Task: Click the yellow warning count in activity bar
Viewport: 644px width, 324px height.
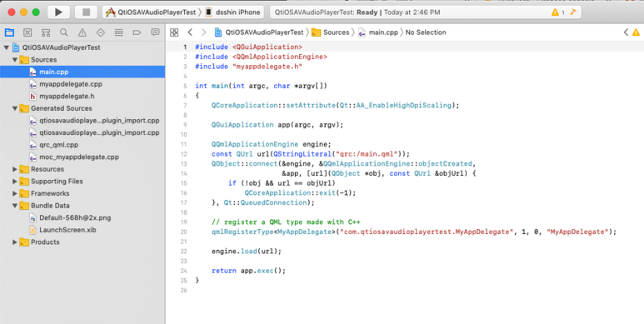Action: [x=557, y=12]
